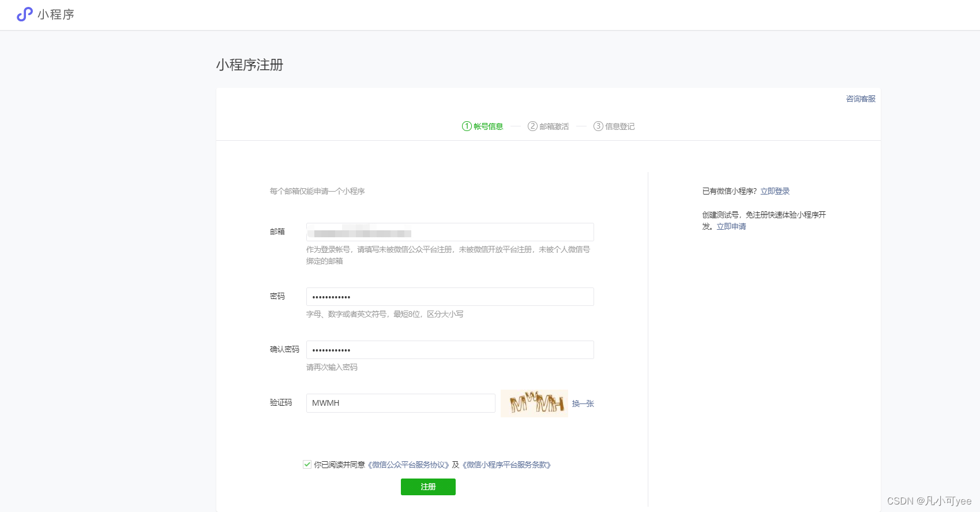Open 微信小程序平台服务条款 link

[506, 465]
